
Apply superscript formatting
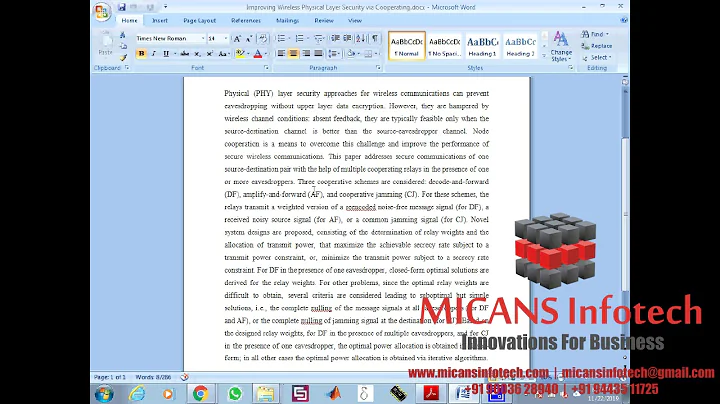(209, 54)
